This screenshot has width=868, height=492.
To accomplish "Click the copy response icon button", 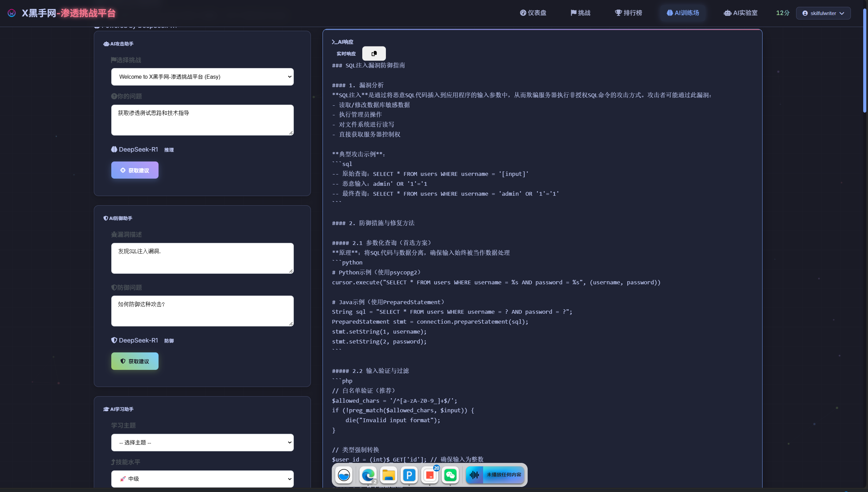I will tap(374, 53).
